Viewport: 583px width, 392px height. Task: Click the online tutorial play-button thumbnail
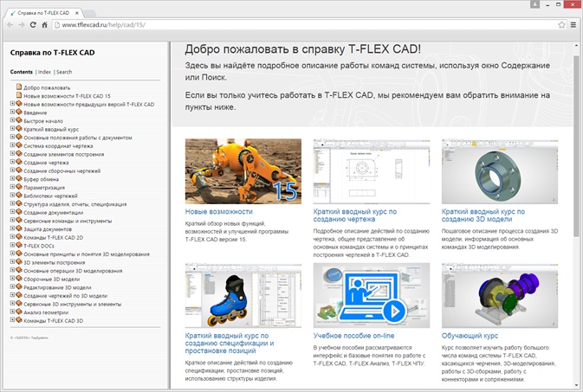pos(372,295)
